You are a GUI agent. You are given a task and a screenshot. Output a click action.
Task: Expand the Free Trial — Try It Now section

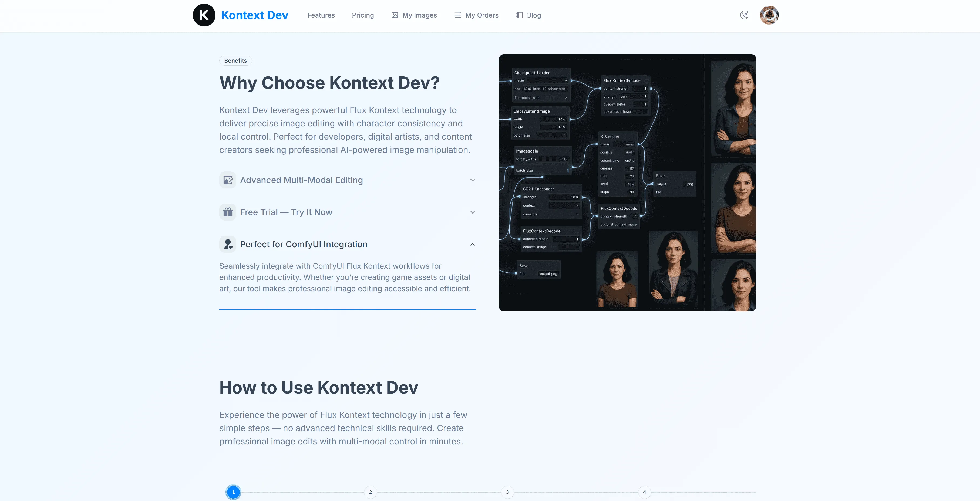click(348, 212)
